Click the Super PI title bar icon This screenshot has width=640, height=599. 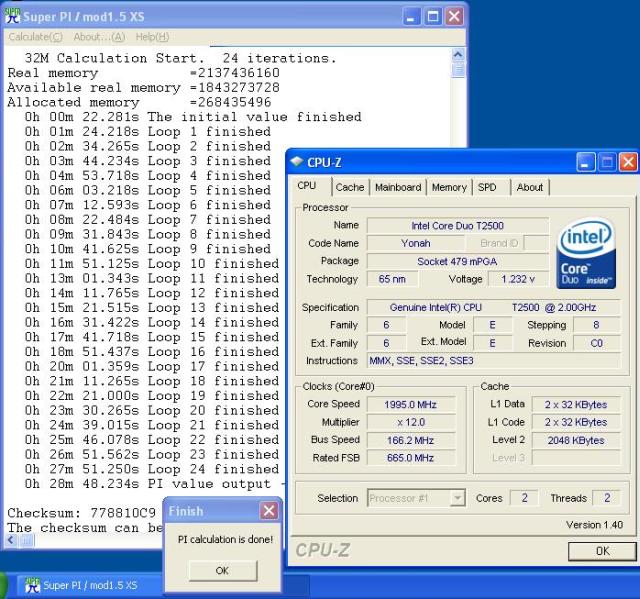click(x=12, y=16)
